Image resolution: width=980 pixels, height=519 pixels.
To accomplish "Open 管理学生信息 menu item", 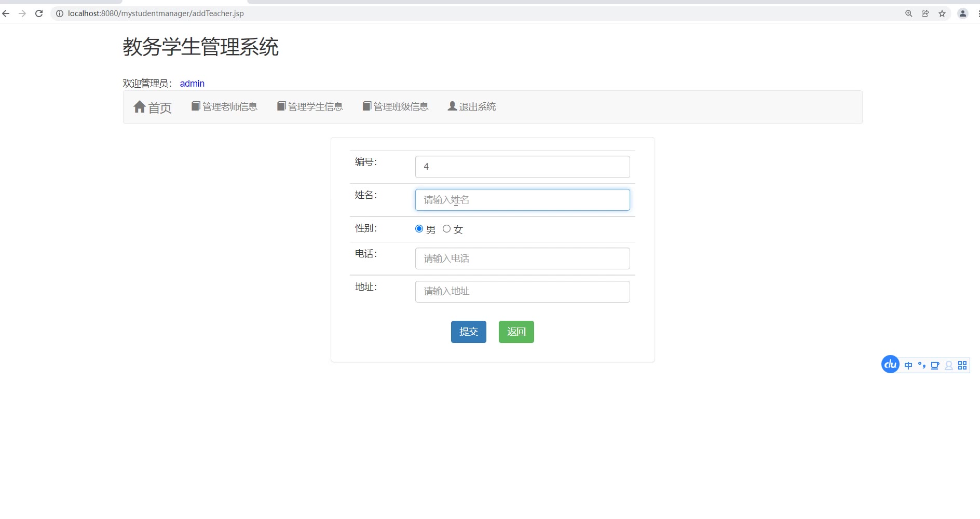I will pyautogui.click(x=310, y=106).
